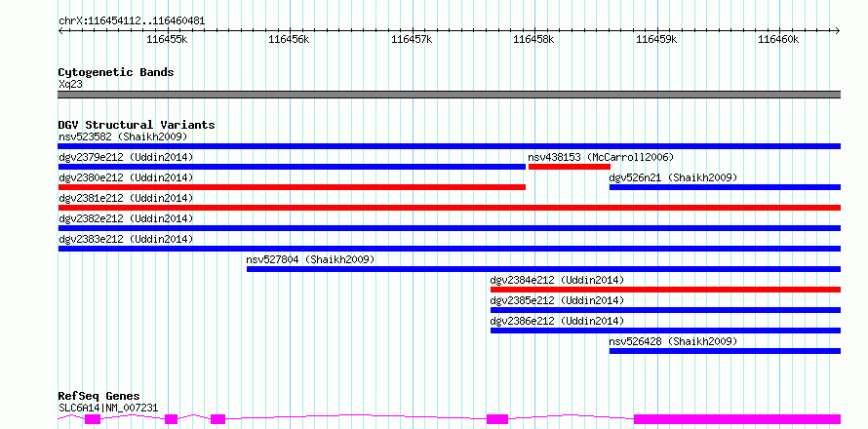
Task: Select the blue bar under dgv2379e212
Action: [292, 167]
